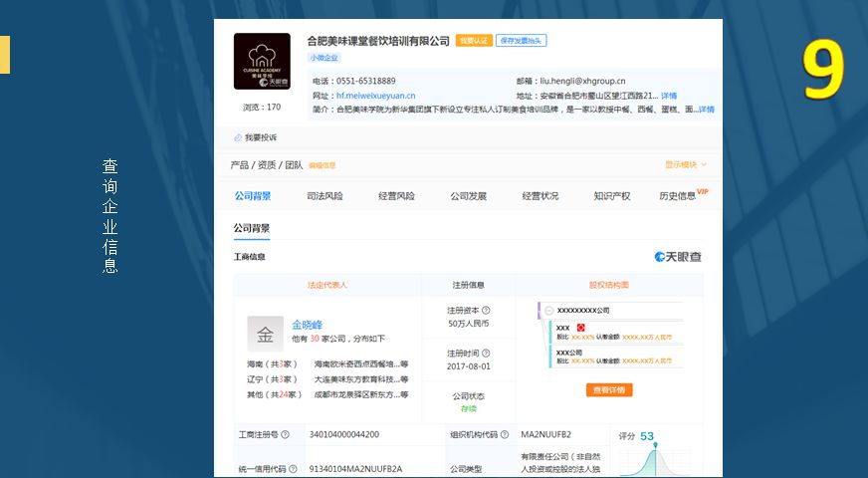
Task: Click red badge next to xxx shareholder
Action: click(580, 328)
